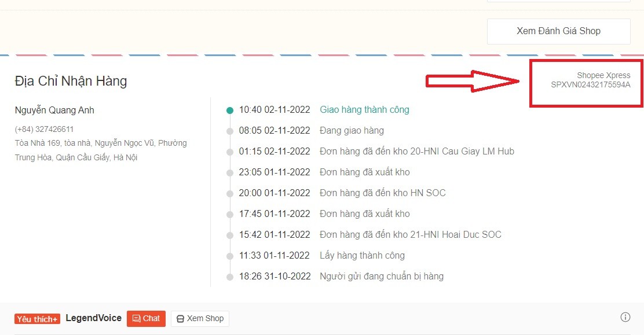Click address line Trung Hòa, Quận Cầu Giấy
Image resolution: width=644 pixels, height=335 pixels.
(x=76, y=157)
